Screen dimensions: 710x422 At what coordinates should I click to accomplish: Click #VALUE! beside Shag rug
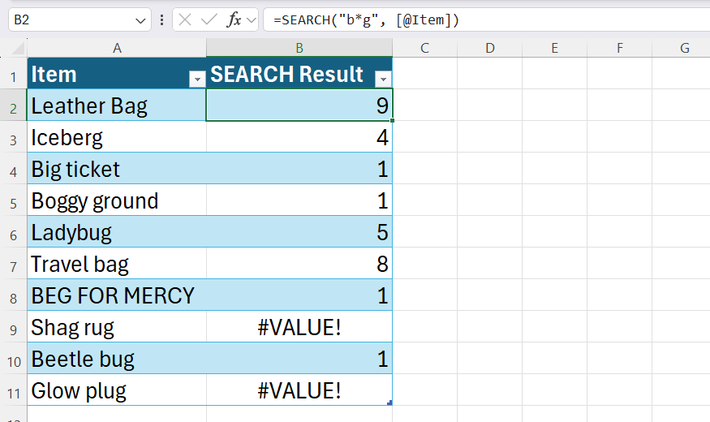(x=299, y=327)
